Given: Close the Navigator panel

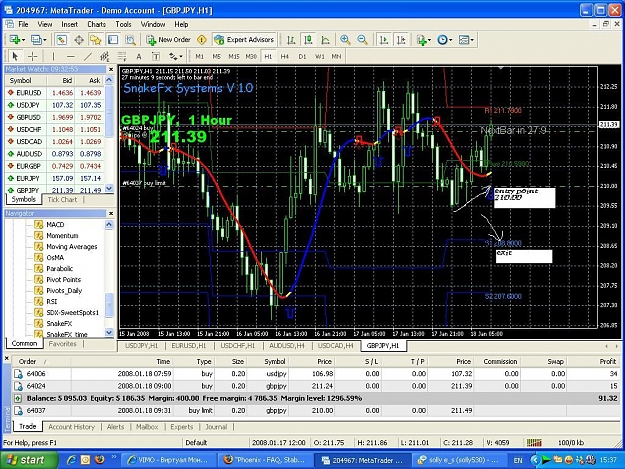Looking at the screenshot, I should pyautogui.click(x=111, y=214).
